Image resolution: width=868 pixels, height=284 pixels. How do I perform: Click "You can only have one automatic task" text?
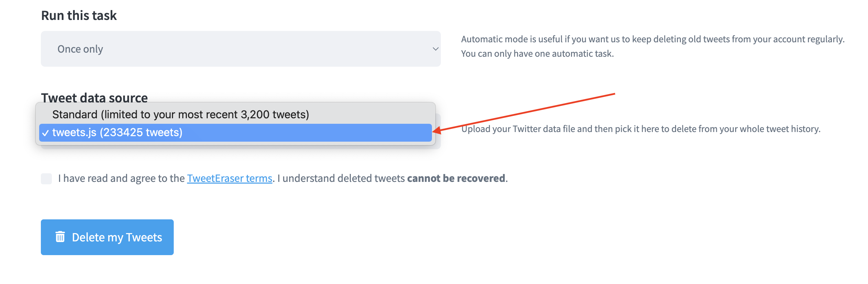[537, 54]
